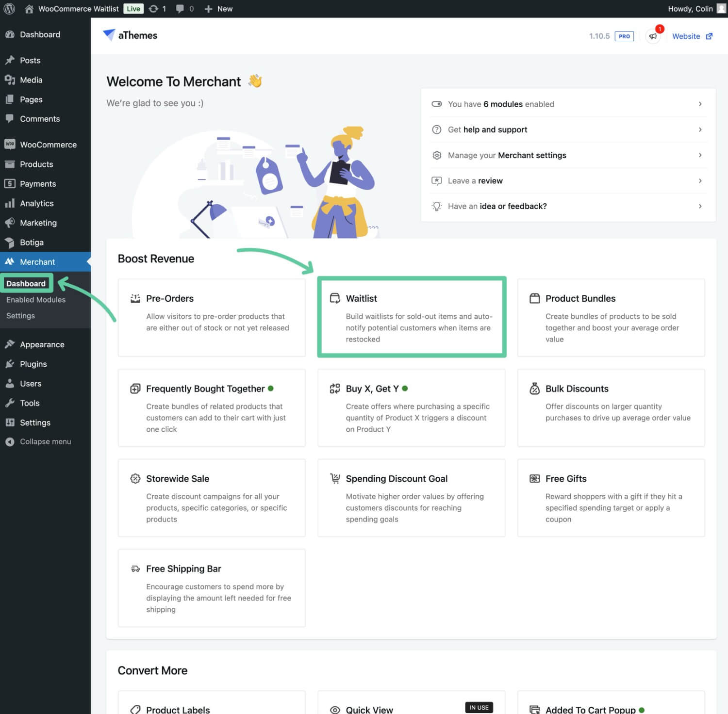Open the help and support chevron
This screenshot has width=728, height=714.
tap(700, 130)
